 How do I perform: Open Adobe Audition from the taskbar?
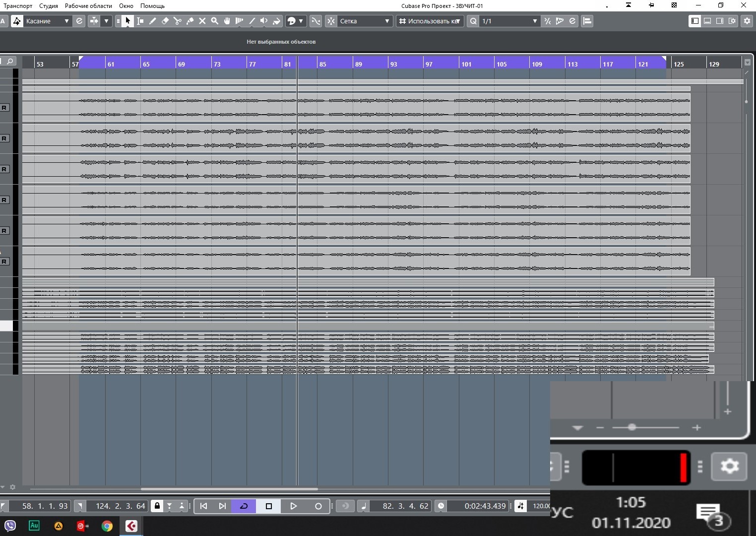tap(34, 526)
